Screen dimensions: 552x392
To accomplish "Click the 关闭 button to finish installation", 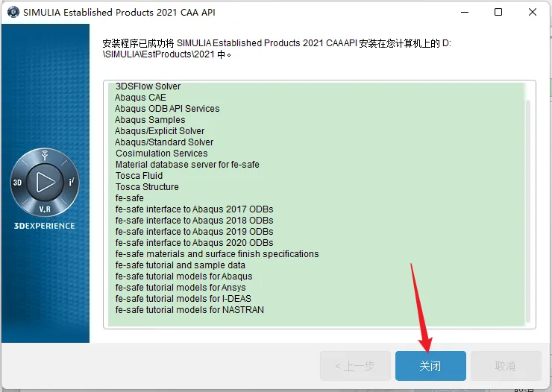I will coord(430,366).
